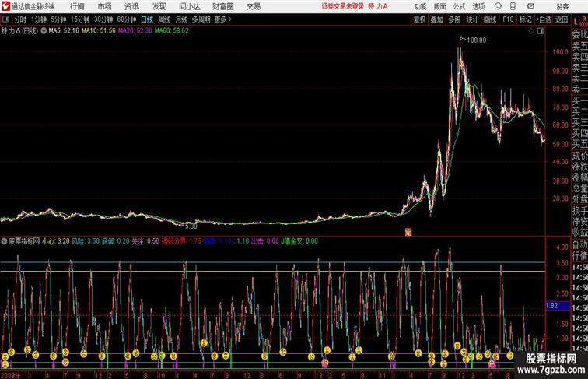
Task: Click the 底部: 0.20 indicator value
Action: 115,241
